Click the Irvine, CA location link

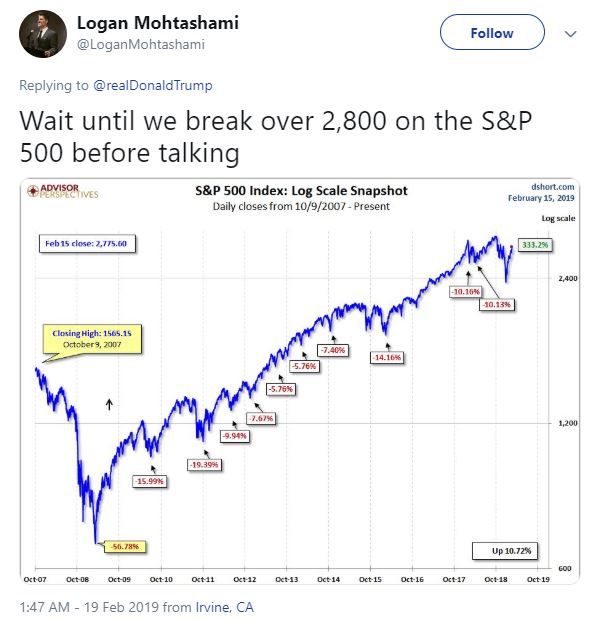pos(231,604)
